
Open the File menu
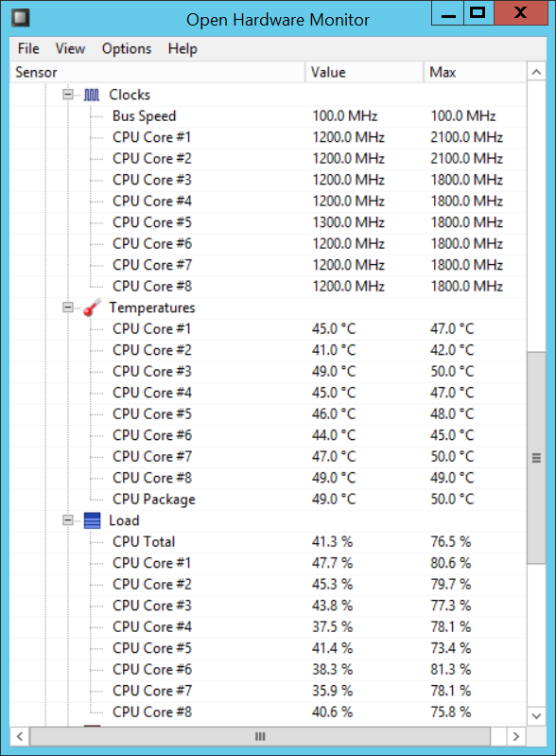tap(28, 48)
